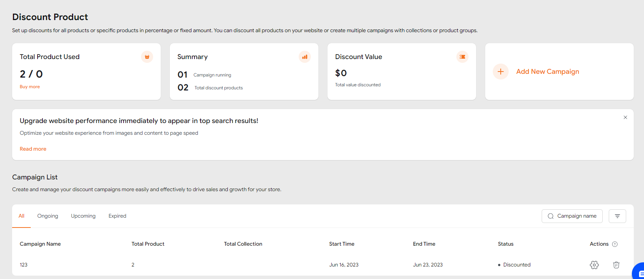Click the campaign name 123 row entry
This screenshot has height=279, width=644.
tap(24, 265)
